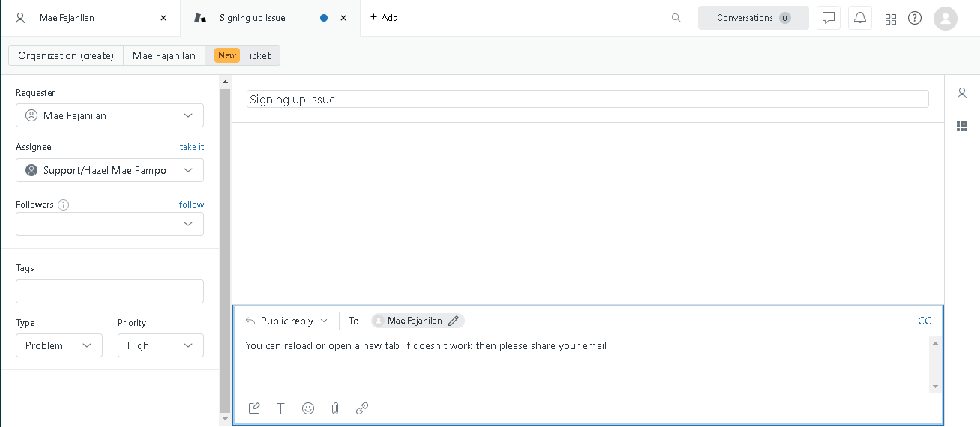Show followers info icon
The width and height of the screenshot is (980, 427).
pos(63,205)
